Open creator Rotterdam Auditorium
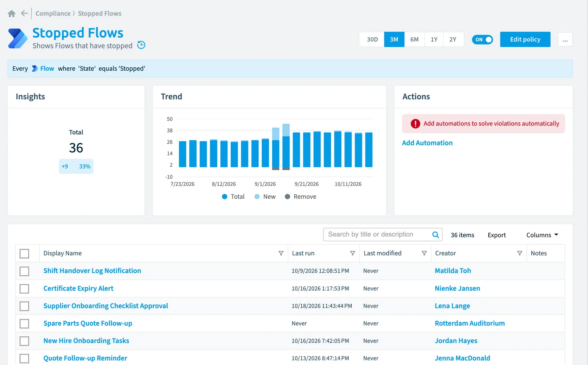 (x=470, y=323)
